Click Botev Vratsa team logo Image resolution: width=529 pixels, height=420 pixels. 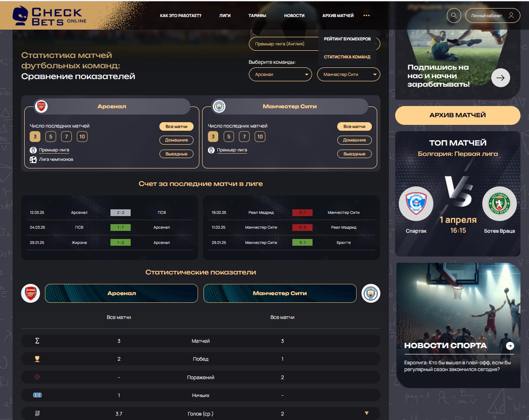tap(499, 203)
